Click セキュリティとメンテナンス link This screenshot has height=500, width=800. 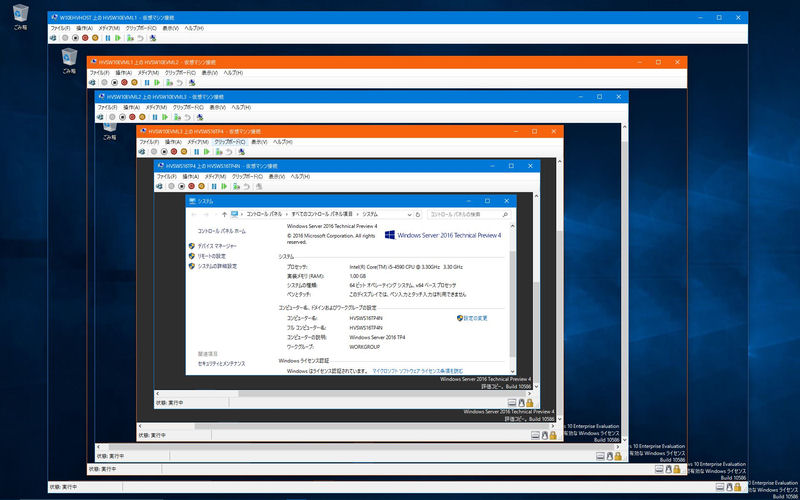221,364
